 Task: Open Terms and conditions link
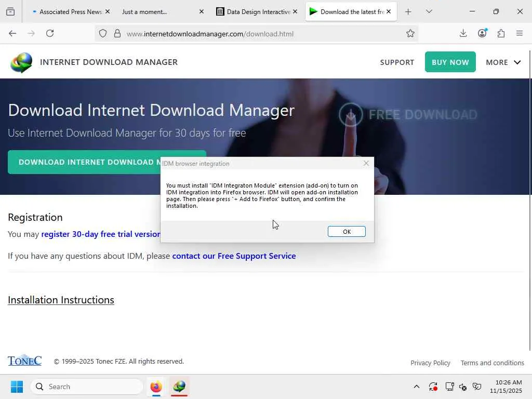pos(493,363)
